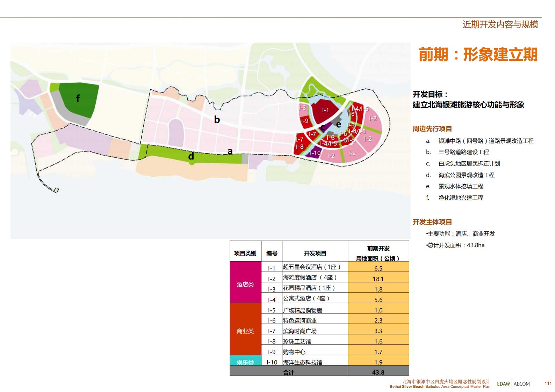The image size is (555, 392).
Task: Click footer text '北海市银滩中区白虎头地区概念性规划设计'
Action: 446,382
